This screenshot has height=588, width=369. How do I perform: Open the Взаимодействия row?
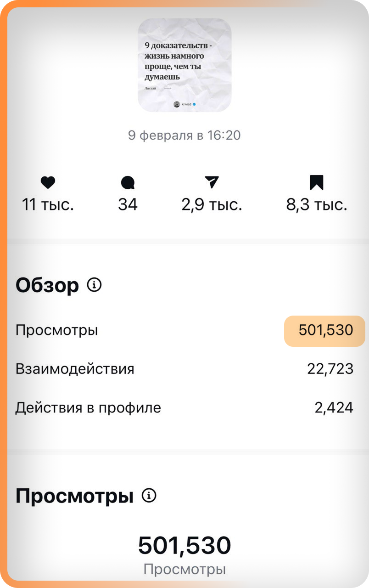tap(184, 369)
